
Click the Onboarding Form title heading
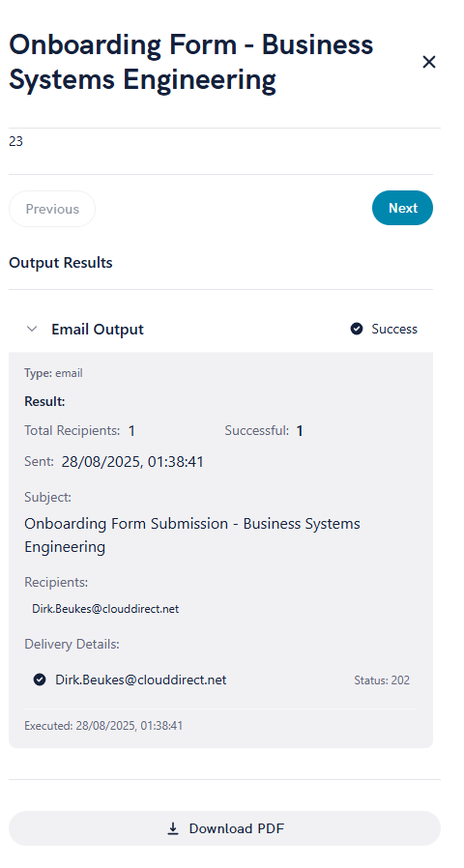click(191, 62)
